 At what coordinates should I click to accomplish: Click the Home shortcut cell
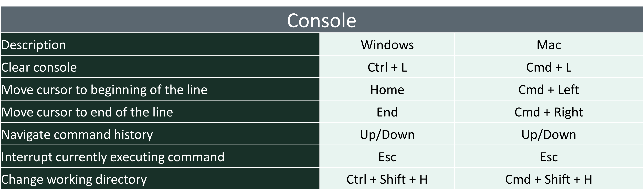click(387, 89)
